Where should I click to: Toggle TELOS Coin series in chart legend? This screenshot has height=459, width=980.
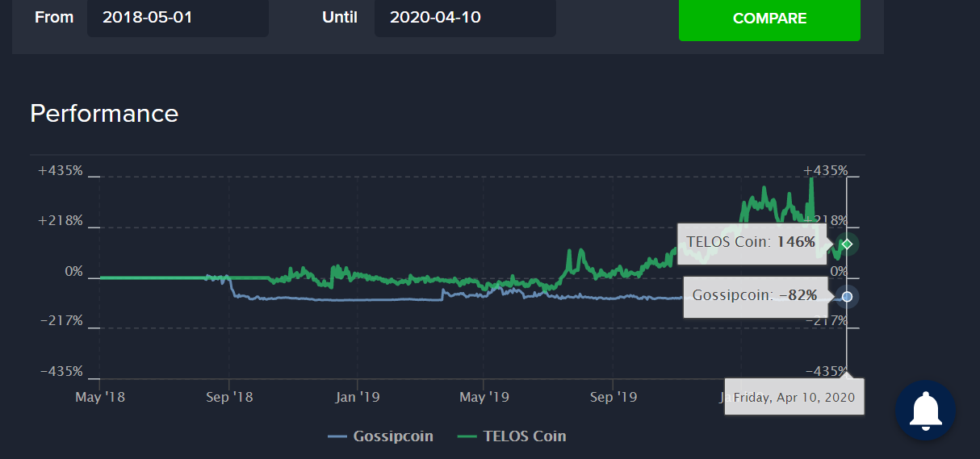pos(512,436)
